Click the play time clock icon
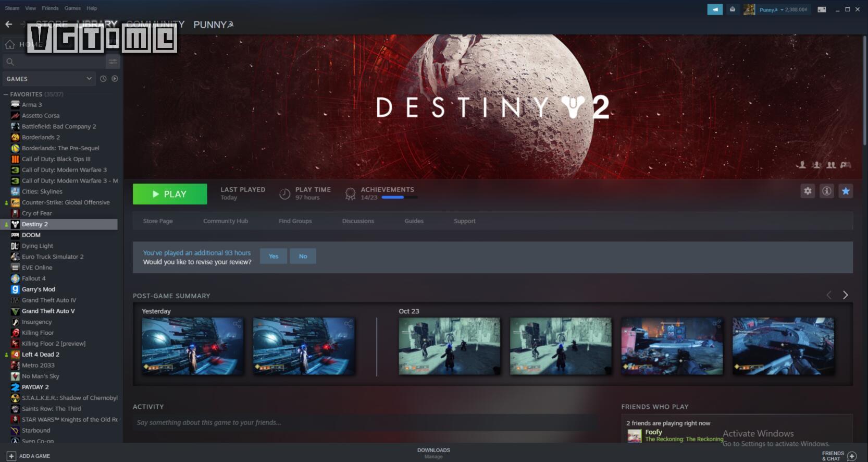Screen dimensions: 868x462 click(x=284, y=194)
